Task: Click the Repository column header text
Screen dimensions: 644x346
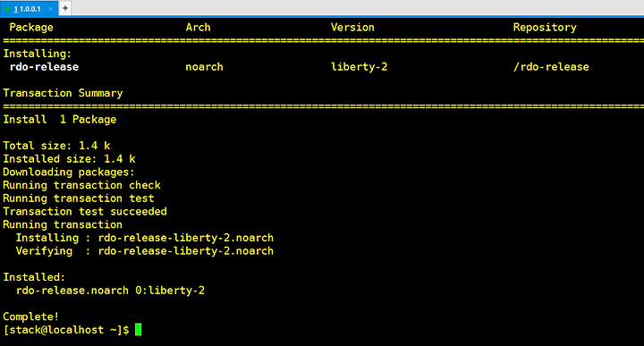Action: tap(545, 28)
